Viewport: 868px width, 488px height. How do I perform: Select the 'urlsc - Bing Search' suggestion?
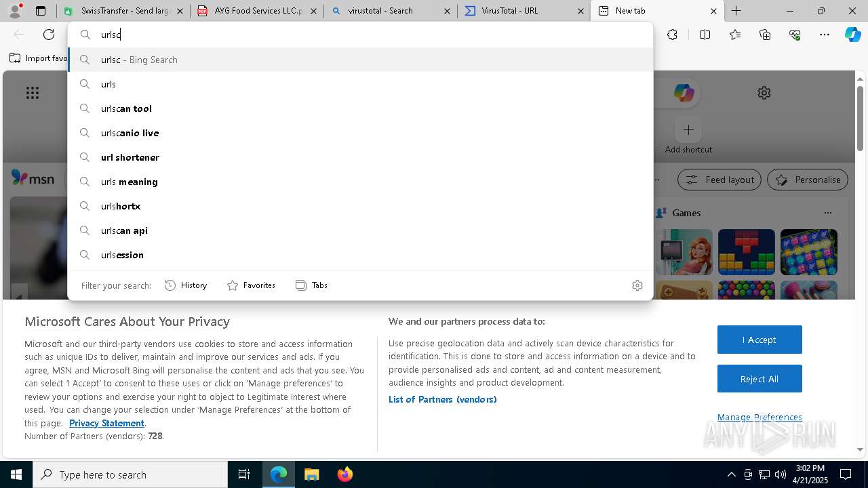click(x=360, y=60)
